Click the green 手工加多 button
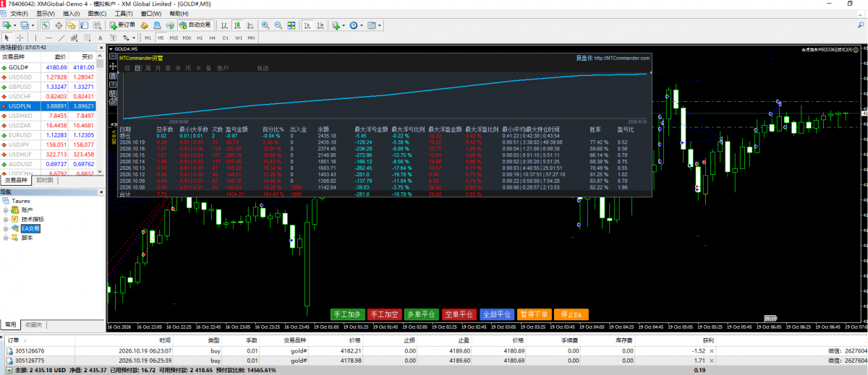 click(346, 314)
